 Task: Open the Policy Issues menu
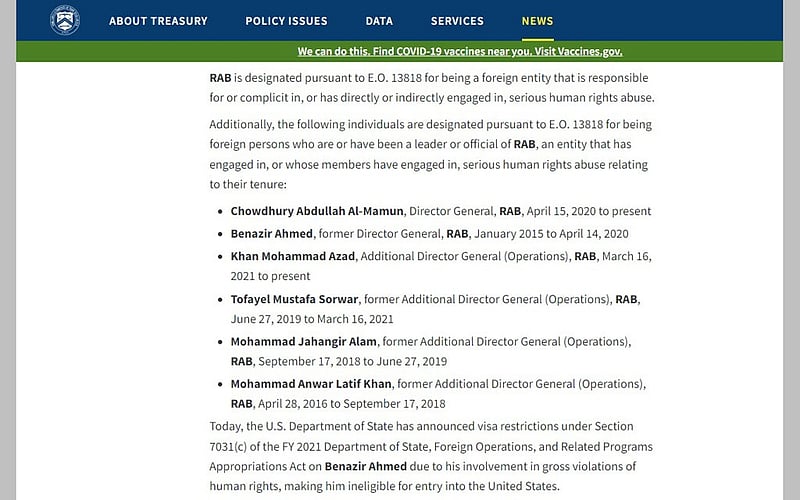pos(286,21)
